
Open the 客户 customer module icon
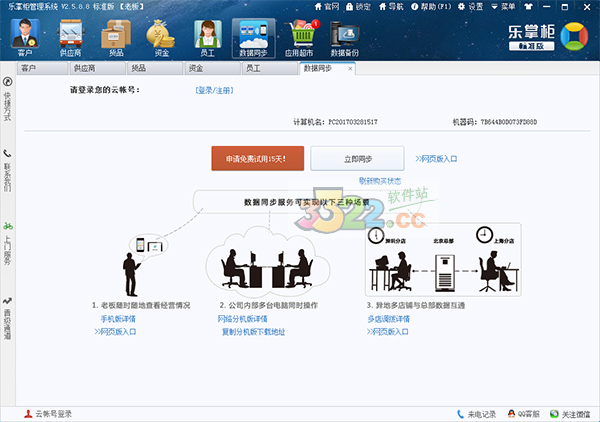[x=25, y=38]
